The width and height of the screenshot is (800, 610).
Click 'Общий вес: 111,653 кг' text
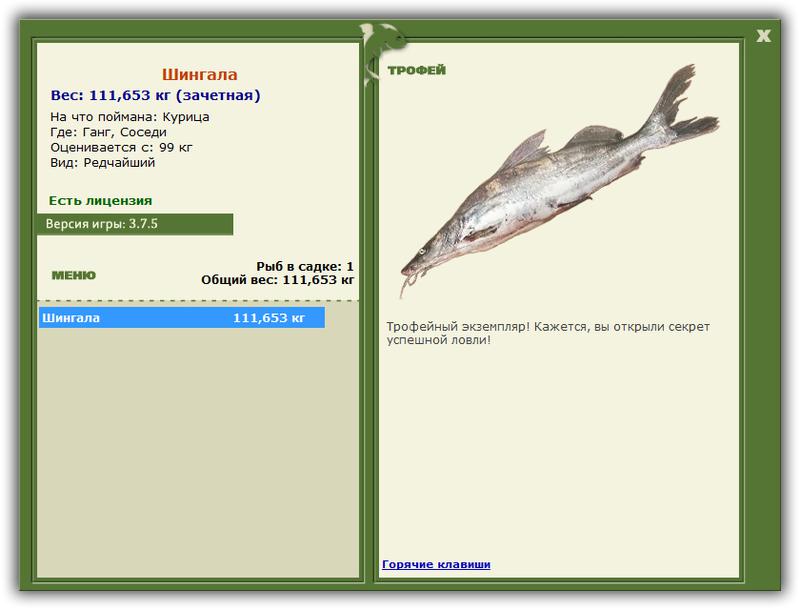(278, 279)
